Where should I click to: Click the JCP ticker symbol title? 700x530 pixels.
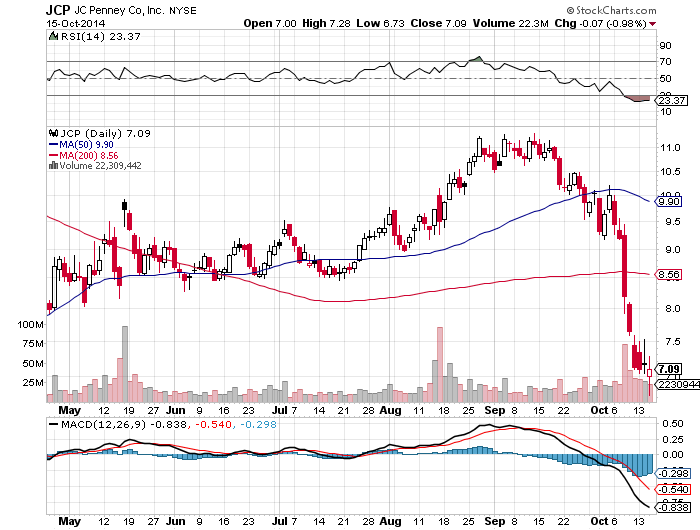tap(58, 10)
